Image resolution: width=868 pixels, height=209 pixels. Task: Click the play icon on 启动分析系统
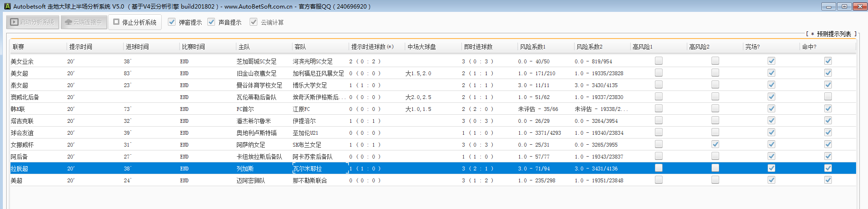tap(14, 22)
